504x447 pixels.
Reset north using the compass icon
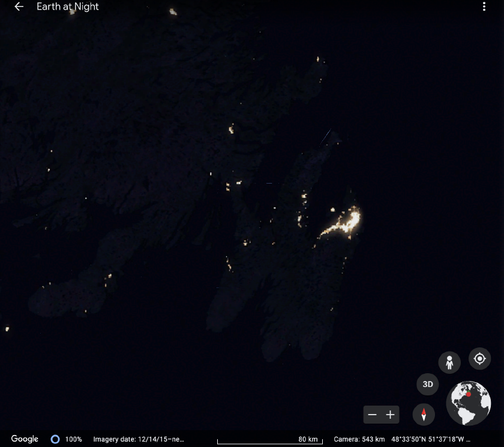(x=424, y=415)
